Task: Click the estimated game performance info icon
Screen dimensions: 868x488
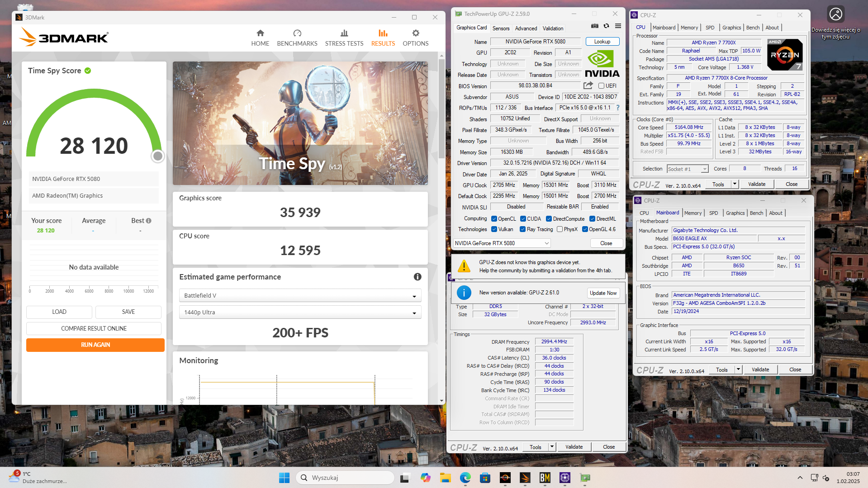Action: point(417,277)
